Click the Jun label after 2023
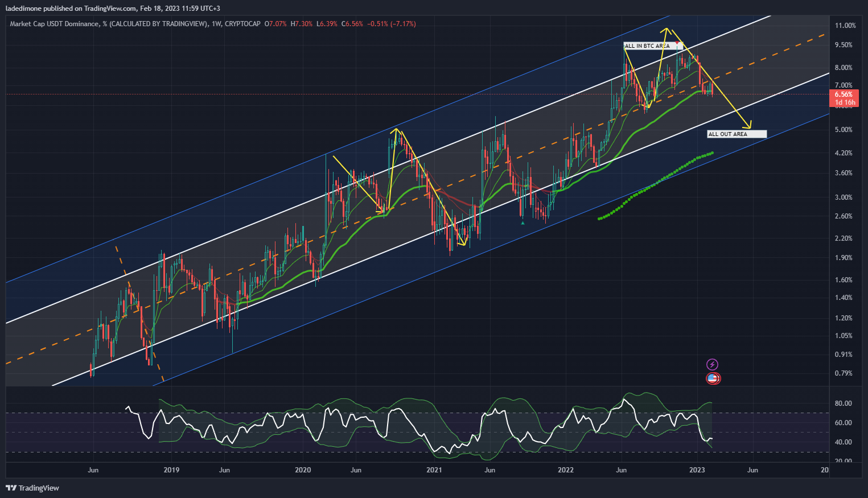 [x=752, y=470]
